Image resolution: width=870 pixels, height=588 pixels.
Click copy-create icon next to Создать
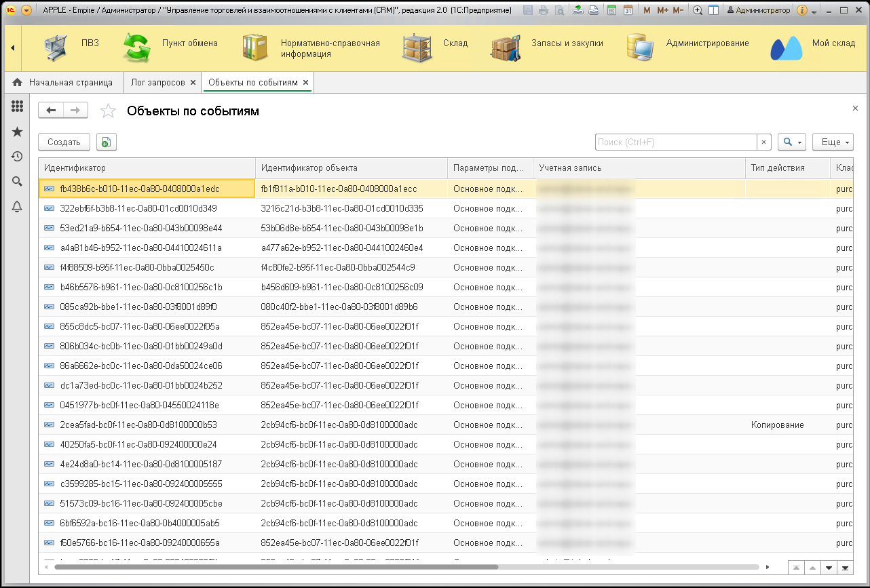point(107,142)
